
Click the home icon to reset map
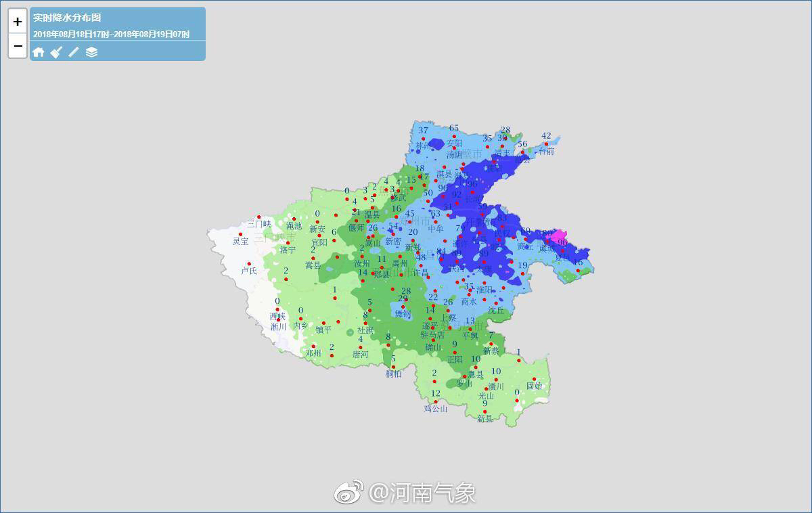pyautogui.click(x=39, y=52)
